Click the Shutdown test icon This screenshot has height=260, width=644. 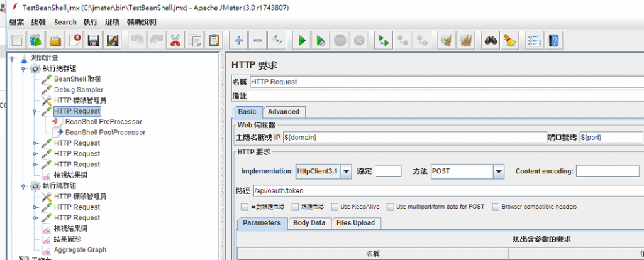click(359, 40)
